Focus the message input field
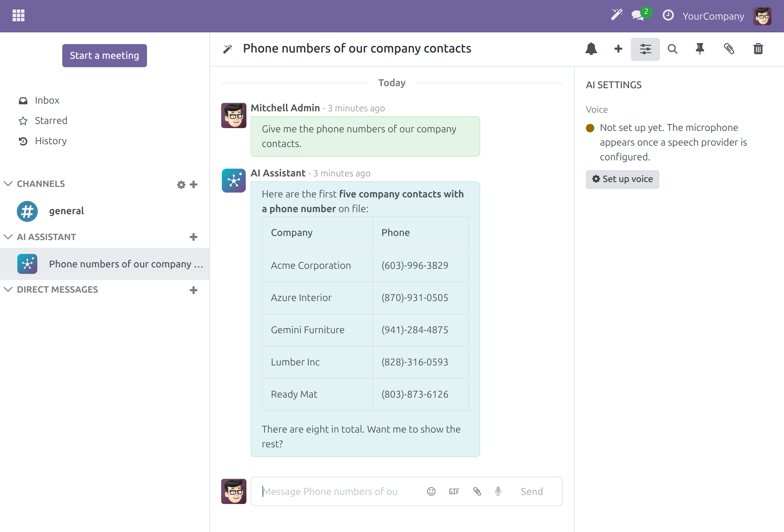 click(x=341, y=491)
